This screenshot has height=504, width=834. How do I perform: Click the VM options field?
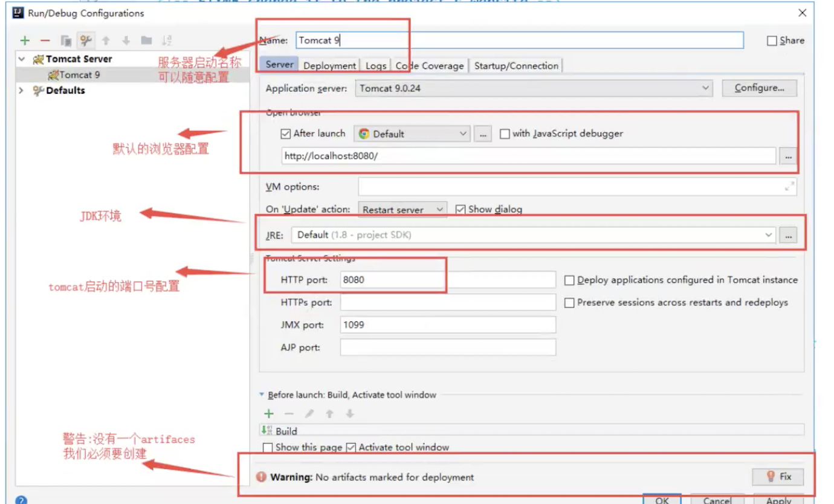click(x=577, y=187)
